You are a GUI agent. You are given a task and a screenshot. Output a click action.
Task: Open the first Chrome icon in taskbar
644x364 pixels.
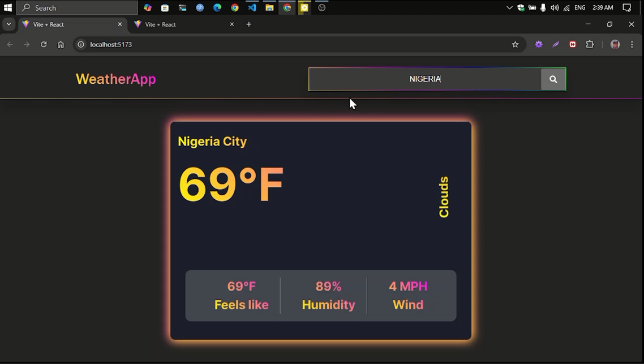(x=234, y=7)
